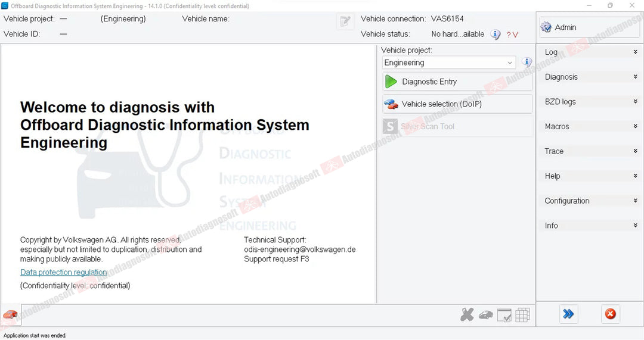This screenshot has width=644, height=340.
Task: Expand the Log section chevron
Action: click(x=636, y=52)
